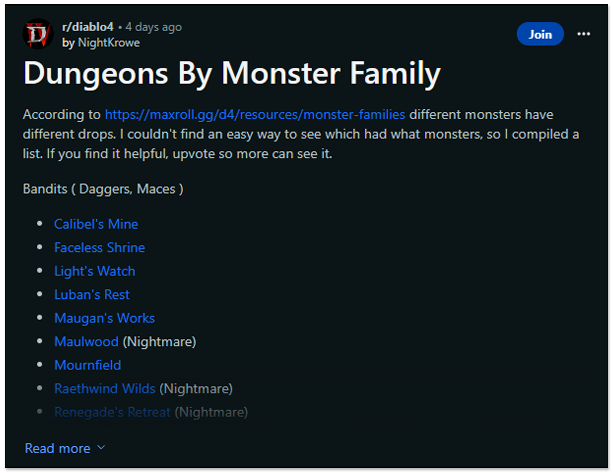
Task: Open the Mournfield dungeon link
Action: click(x=87, y=365)
